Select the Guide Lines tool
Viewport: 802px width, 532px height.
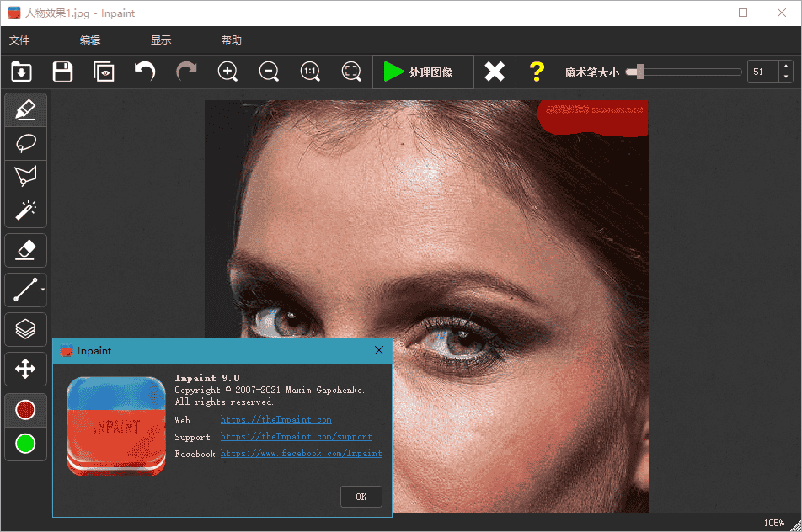[23, 290]
